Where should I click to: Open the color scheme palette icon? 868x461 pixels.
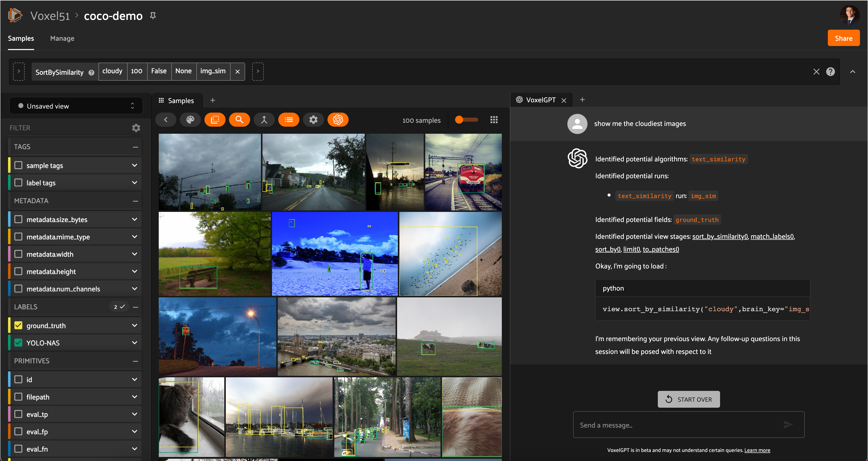coord(190,120)
